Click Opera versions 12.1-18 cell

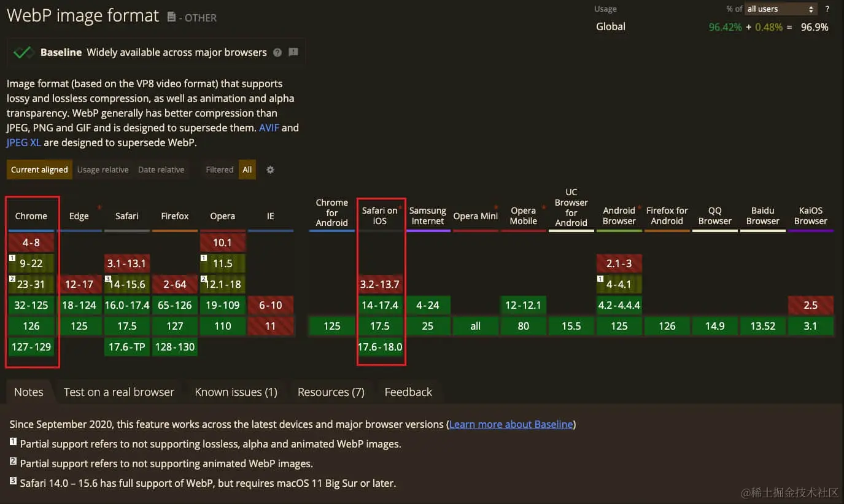(223, 284)
